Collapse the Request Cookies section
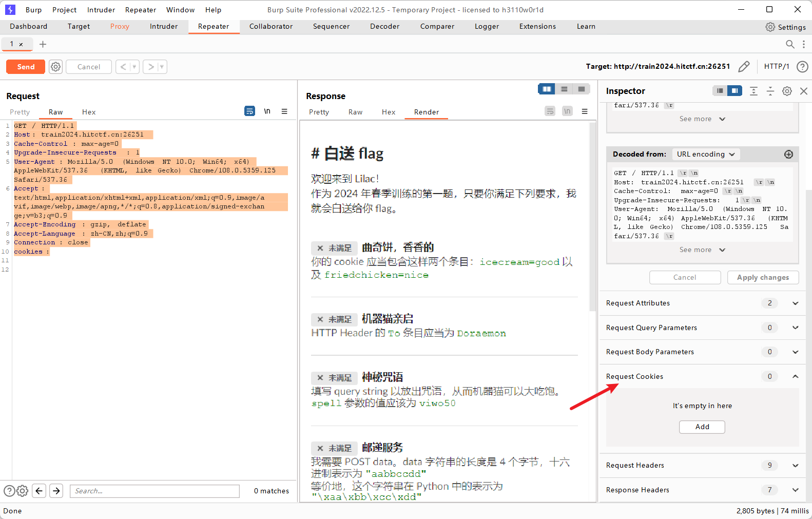This screenshot has width=812, height=519. coord(795,376)
